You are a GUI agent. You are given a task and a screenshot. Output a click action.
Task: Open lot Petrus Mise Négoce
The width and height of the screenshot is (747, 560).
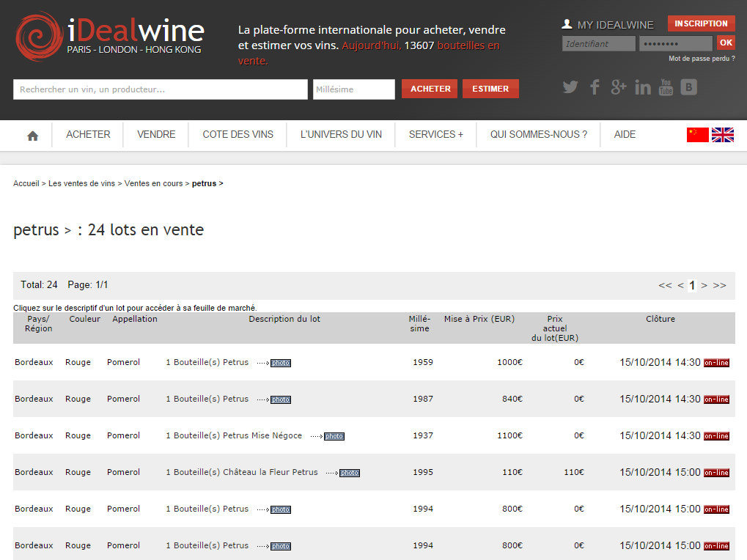coord(234,435)
